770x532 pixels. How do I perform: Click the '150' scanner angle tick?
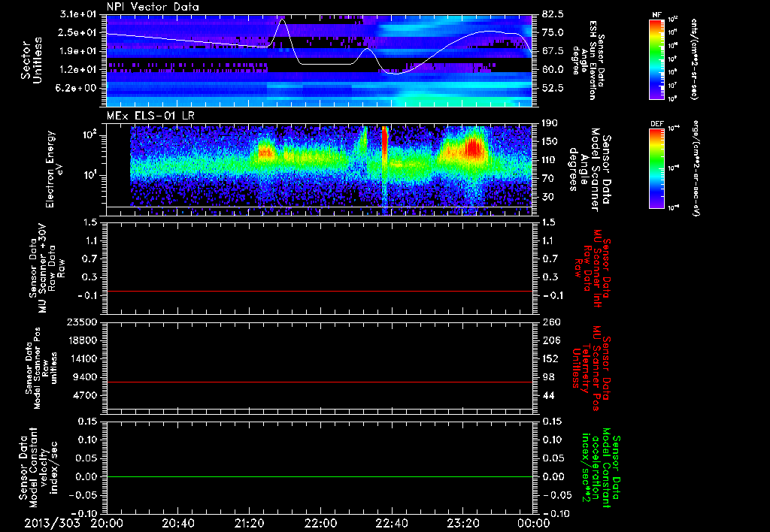550,142
